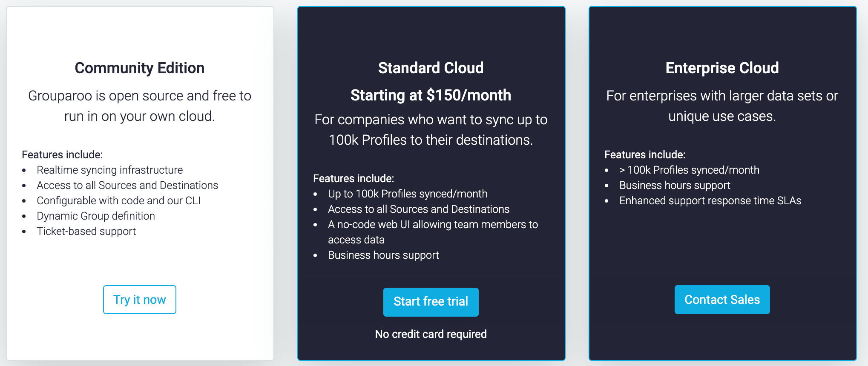Click Features include in Enterprise Cloud card
Image resolution: width=868 pixels, height=366 pixels.
(645, 154)
